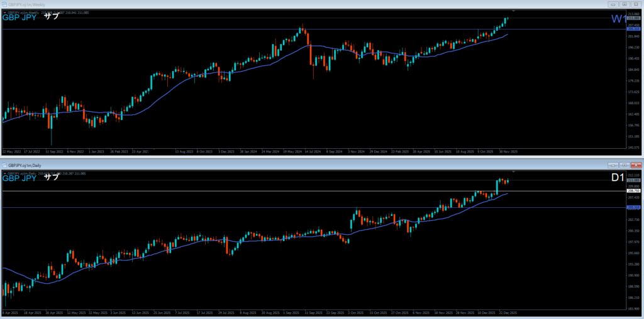Click the 3 Oct 2025 date on Daily axis
Screen dimensions: 644x319
[x=357, y=313]
